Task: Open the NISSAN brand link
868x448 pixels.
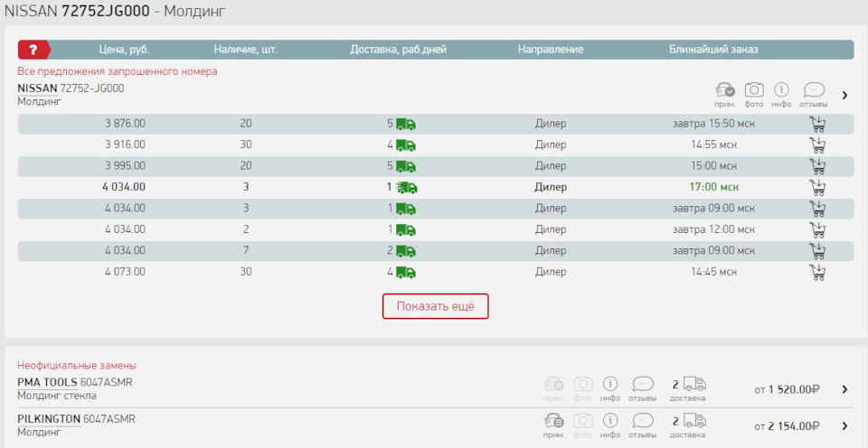Action: click(x=37, y=88)
